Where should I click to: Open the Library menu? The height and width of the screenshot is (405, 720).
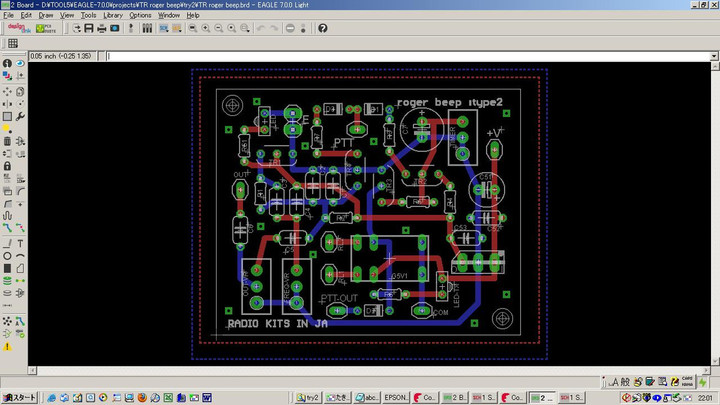click(113, 16)
